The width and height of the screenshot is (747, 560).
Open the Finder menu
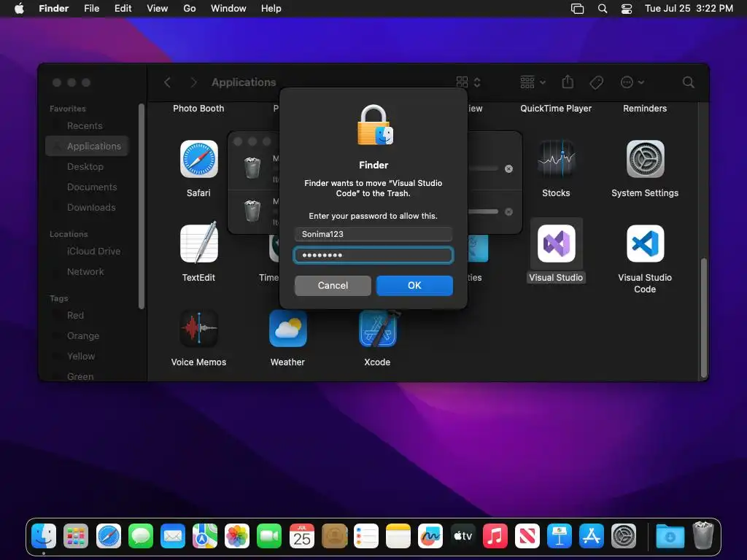(x=53, y=8)
